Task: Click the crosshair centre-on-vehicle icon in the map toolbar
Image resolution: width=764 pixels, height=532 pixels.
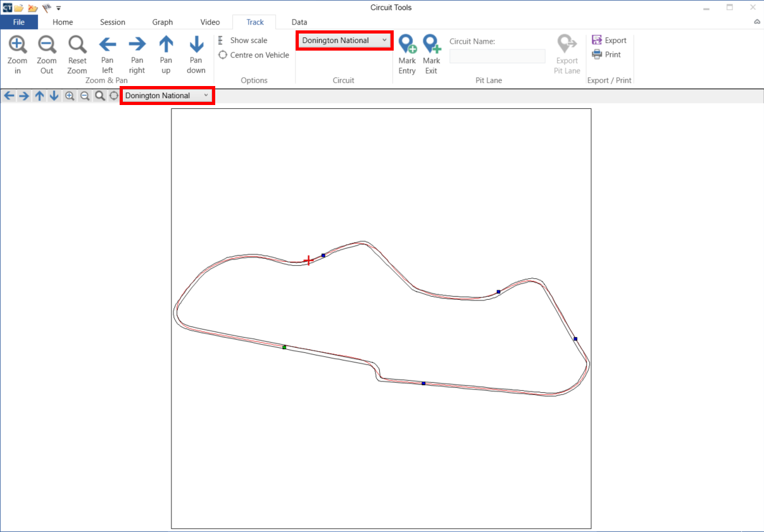Action: coord(114,96)
